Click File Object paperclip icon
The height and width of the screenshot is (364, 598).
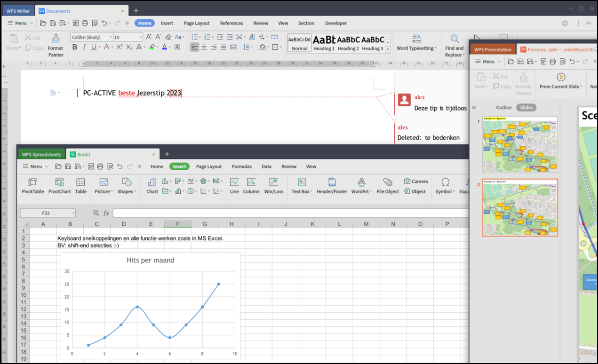point(388,186)
